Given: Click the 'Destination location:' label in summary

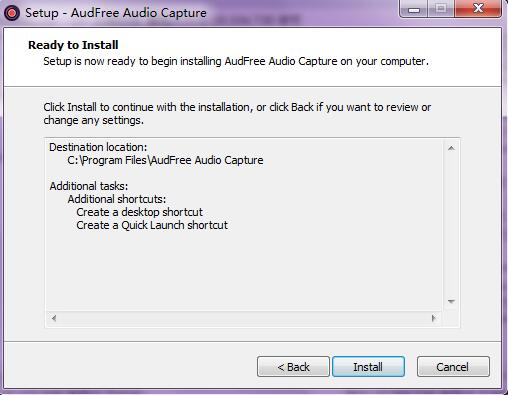Looking at the screenshot, I should 98,147.
